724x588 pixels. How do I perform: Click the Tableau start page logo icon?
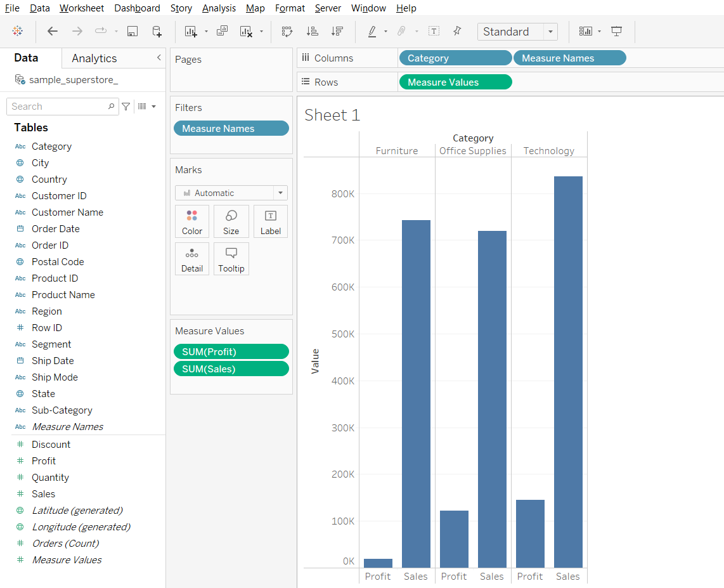[17, 31]
